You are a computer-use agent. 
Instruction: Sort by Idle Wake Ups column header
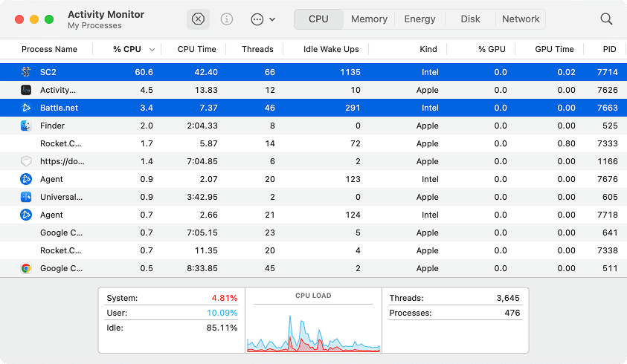(331, 49)
